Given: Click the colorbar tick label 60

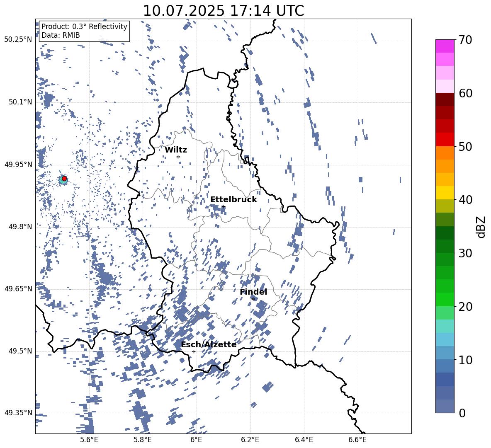Looking at the screenshot, I should tap(465, 93).
